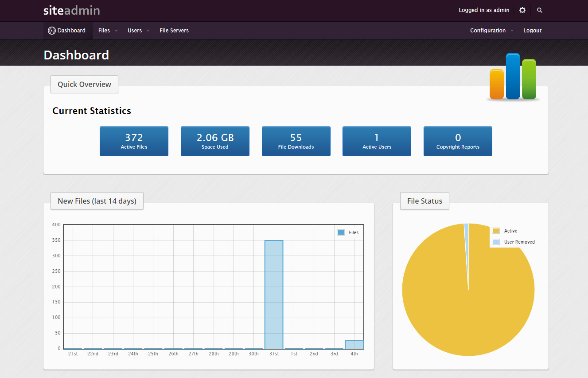Expand the Files dropdown menu
Screen dimensions: 588x378
click(106, 30)
